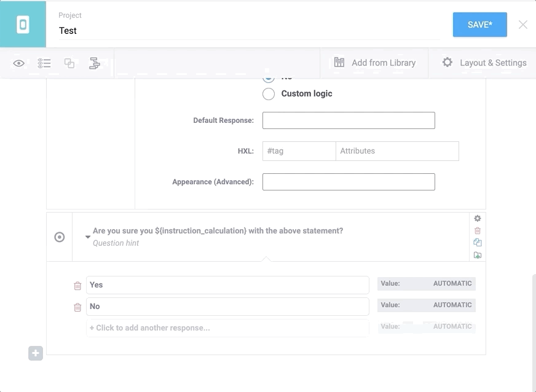Viewport: 536px width, 392px height.
Task: Add question to library folder icon
Action: 478,255
